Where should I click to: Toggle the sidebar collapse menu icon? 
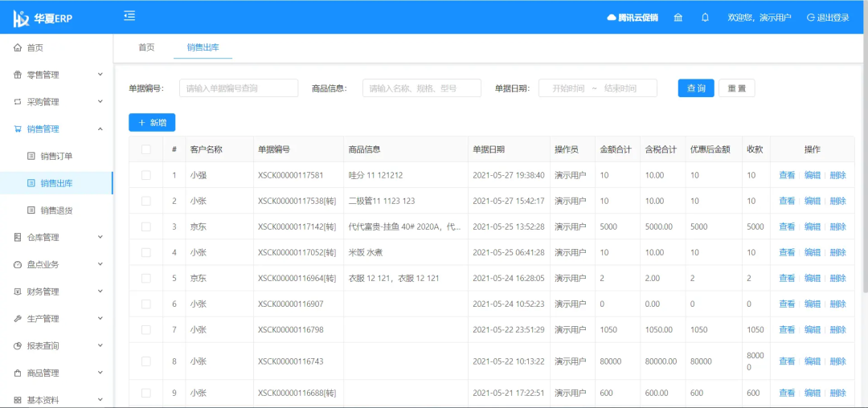coord(129,16)
